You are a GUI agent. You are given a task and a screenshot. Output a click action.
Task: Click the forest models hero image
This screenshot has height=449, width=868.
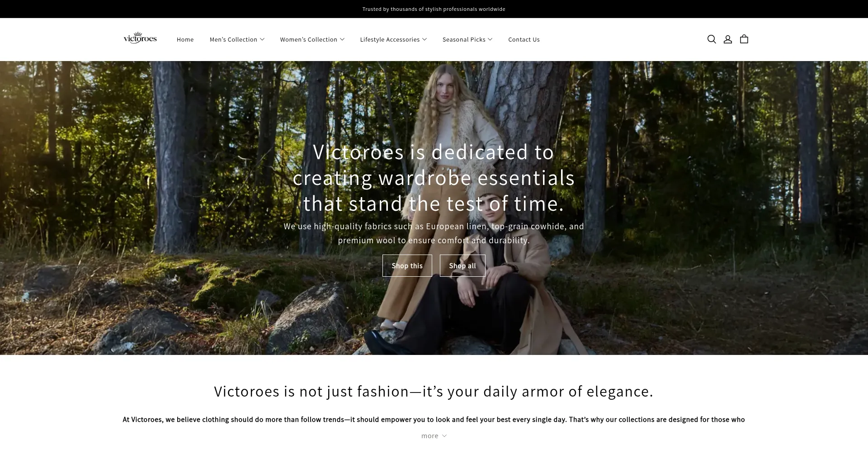tap(434, 208)
